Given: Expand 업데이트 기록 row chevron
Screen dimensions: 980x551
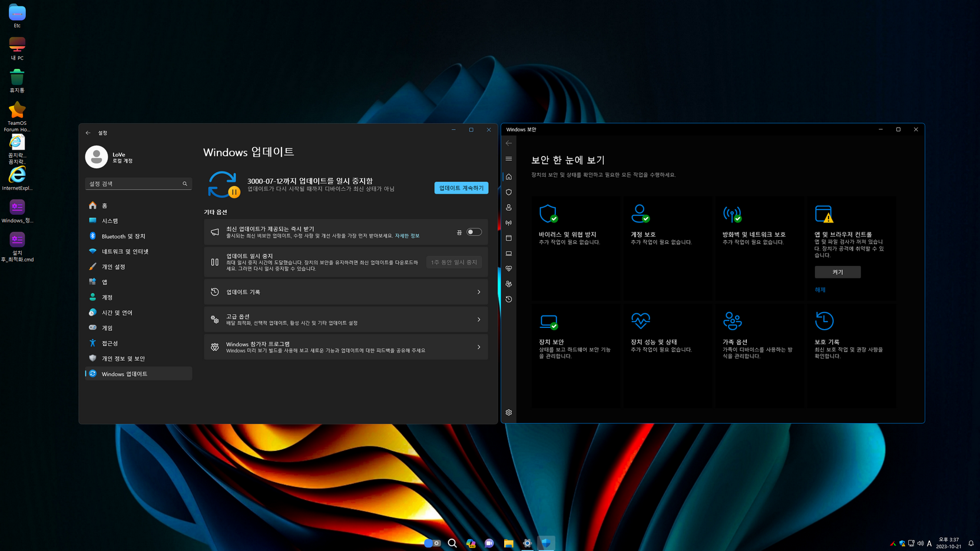Looking at the screenshot, I should click(x=479, y=292).
